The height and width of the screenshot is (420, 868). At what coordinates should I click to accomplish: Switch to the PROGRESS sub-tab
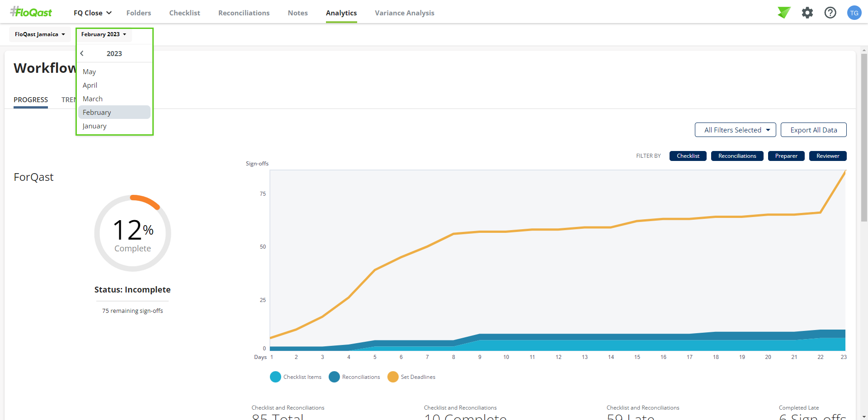coord(31,99)
